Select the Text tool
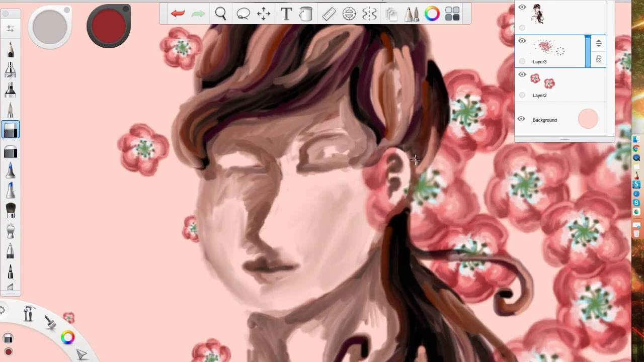The width and height of the screenshot is (644, 362). pyautogui.click(x=286, y=14)
